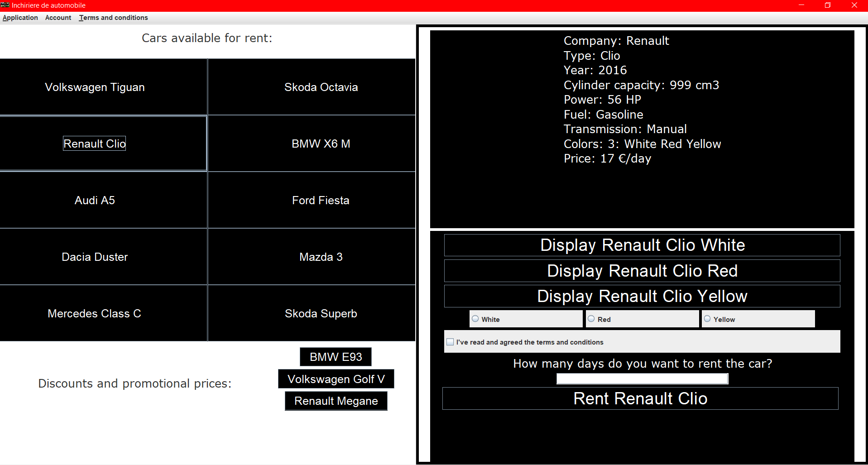
Task: Click the Rent Renault Clio button
Action: coord(640,398)
